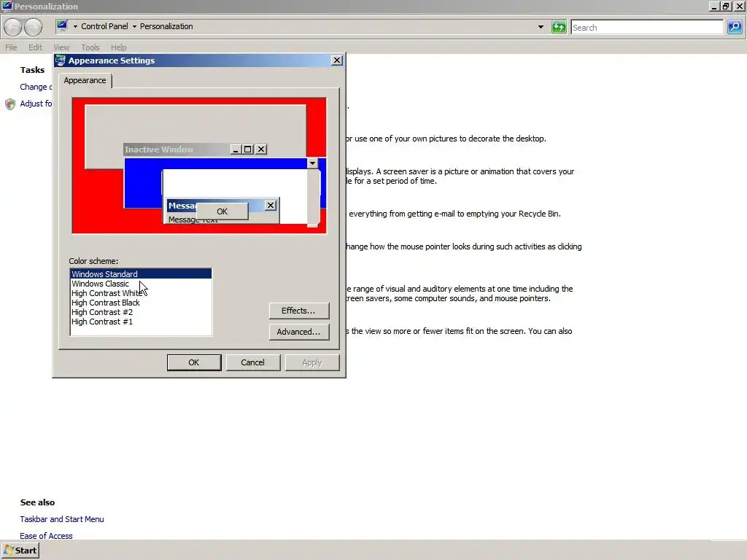Select High Contrast White color scheme
Screen dimensions: 747x560
141,293
